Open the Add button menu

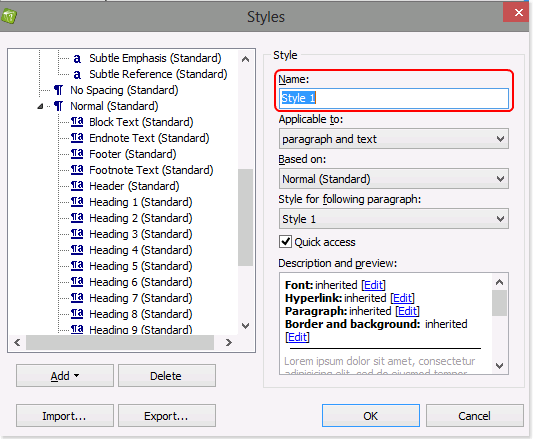click(65, 376)
